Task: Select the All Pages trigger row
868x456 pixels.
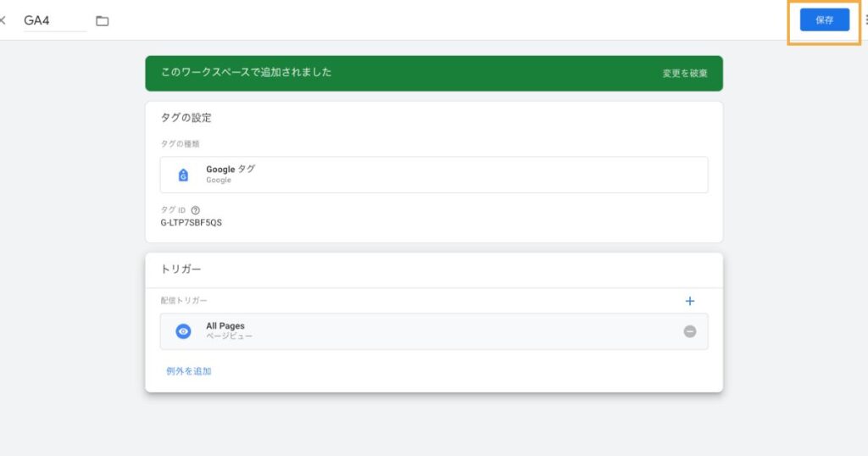Action: (x=434, y=331)
